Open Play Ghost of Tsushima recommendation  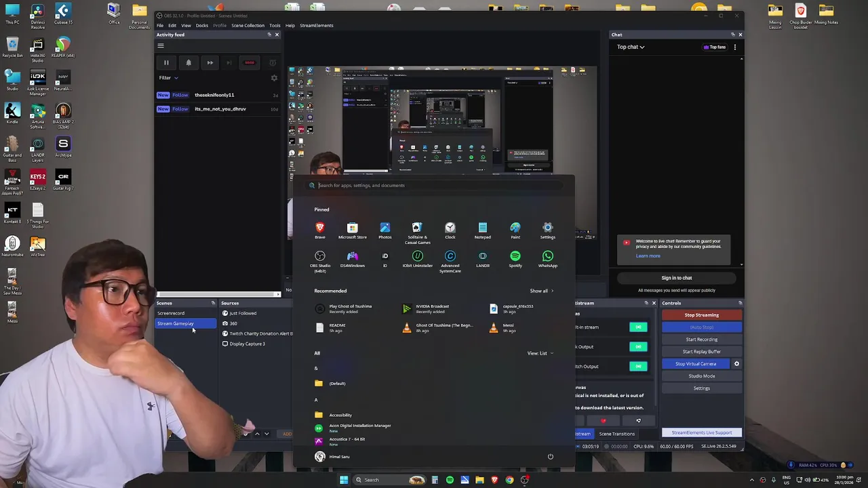tap(344, 308)
